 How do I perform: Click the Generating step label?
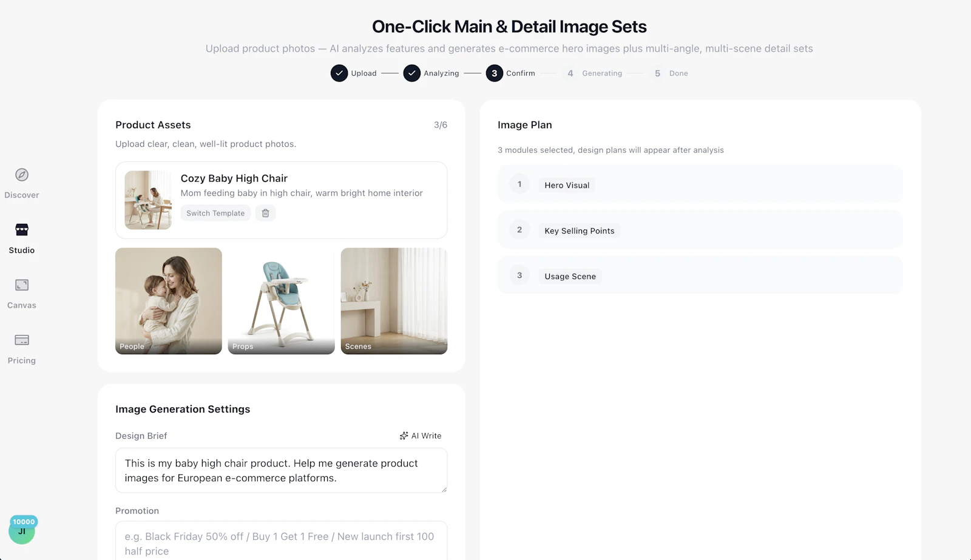[602, 73]
